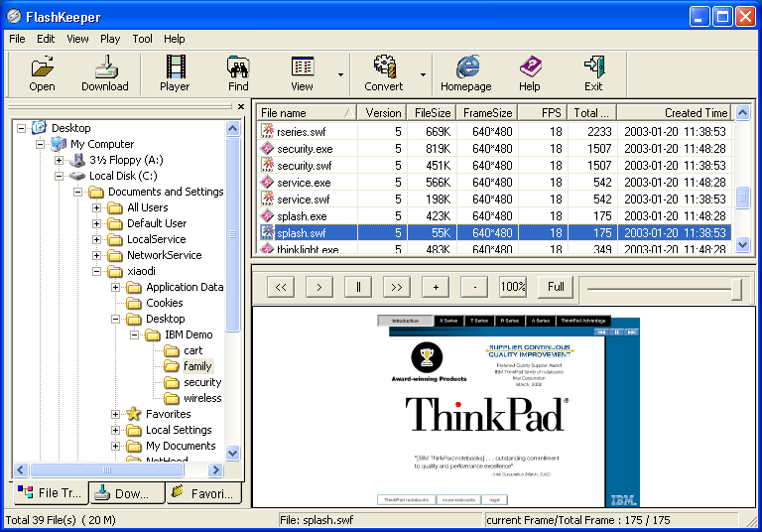762x532 pixels.
Task: Open the Play menu
Action: (110, 39)
